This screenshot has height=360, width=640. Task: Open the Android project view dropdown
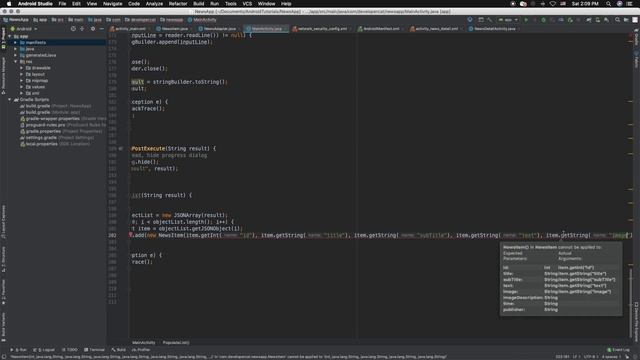[x=24, y=29]
